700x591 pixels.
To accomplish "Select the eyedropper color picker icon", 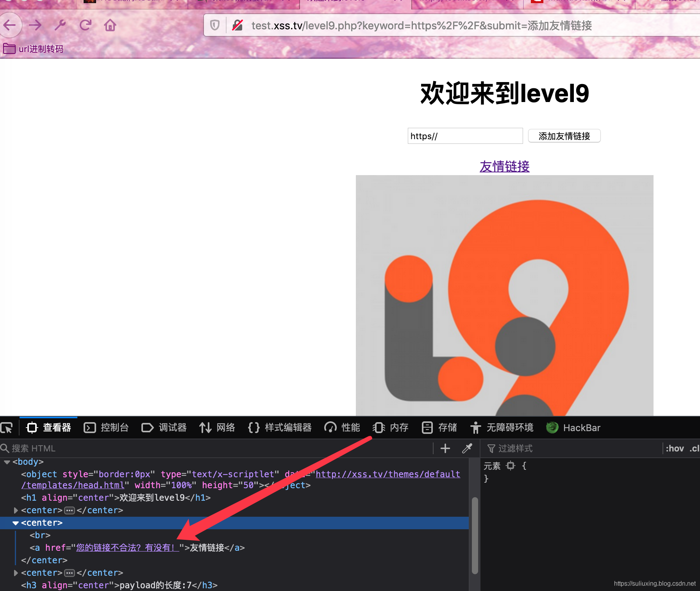I will tap(467, 448).
